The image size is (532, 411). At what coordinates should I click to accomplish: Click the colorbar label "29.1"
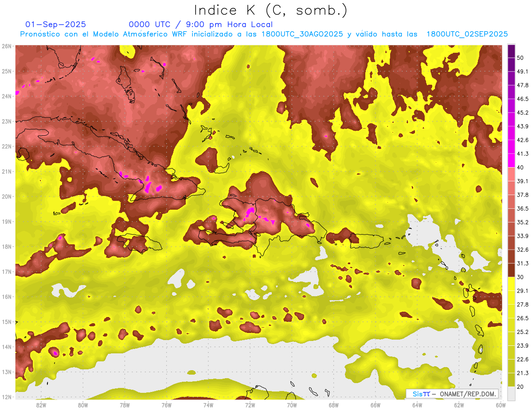click(x=522, y=290)
